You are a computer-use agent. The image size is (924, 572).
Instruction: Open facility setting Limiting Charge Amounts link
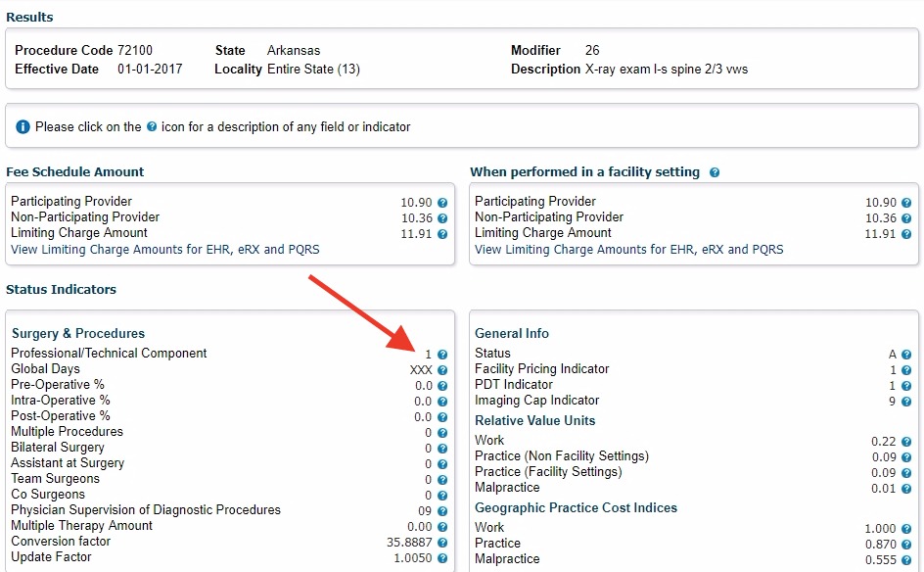tap(628, 249)
